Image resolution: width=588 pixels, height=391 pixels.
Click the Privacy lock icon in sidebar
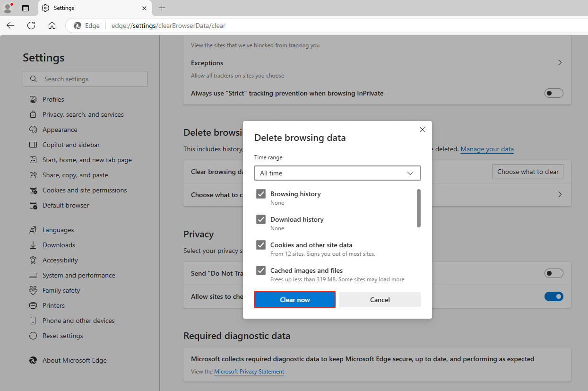point(33,114)
